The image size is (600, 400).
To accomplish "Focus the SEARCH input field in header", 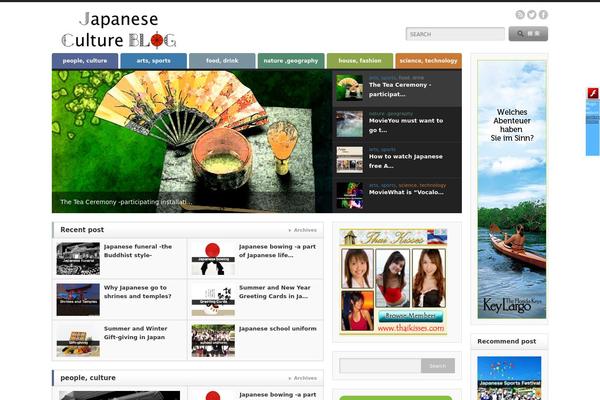I will pos(455,34).
